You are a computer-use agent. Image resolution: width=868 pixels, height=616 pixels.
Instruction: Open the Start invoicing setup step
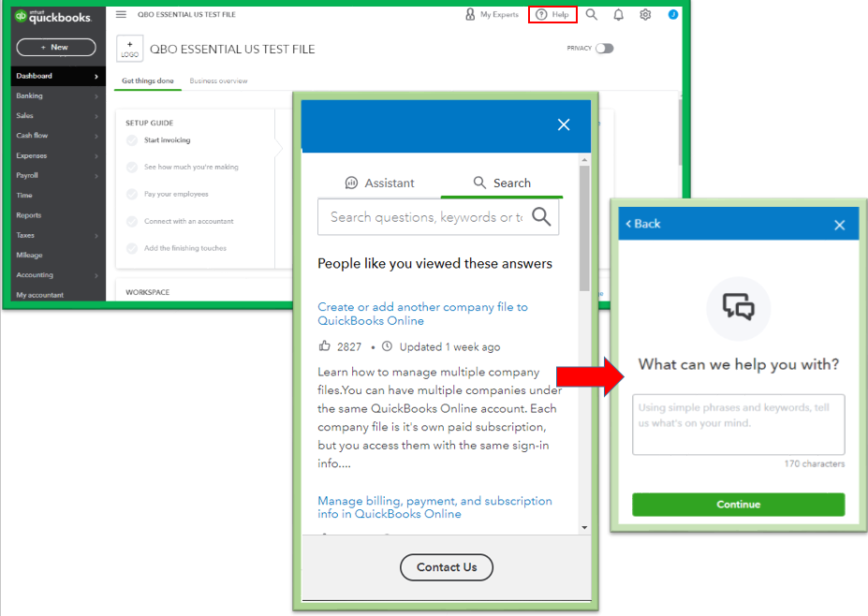pyautogui.click(x=168, y=140)
